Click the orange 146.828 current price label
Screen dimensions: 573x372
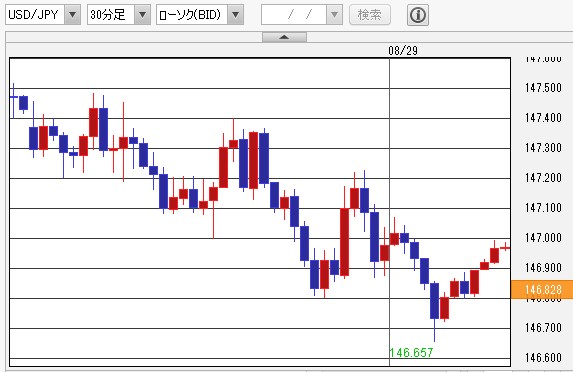(542, 290)
